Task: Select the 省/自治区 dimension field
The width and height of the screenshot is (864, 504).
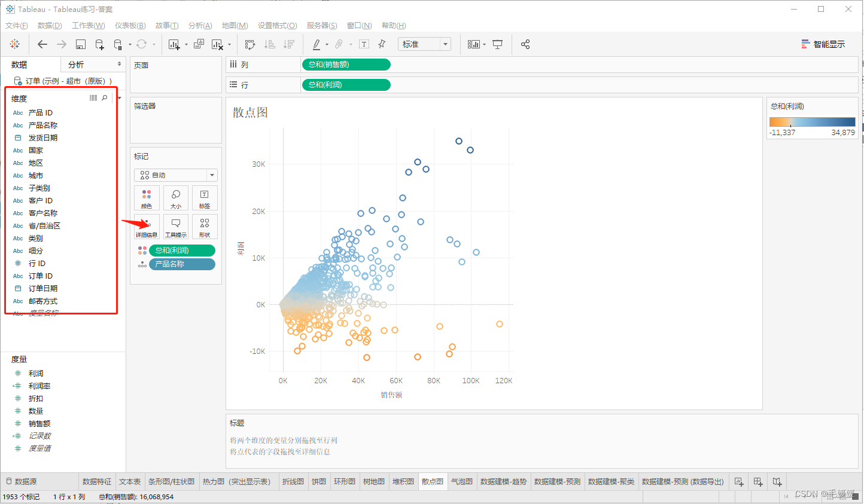Action: coord(44,225)
